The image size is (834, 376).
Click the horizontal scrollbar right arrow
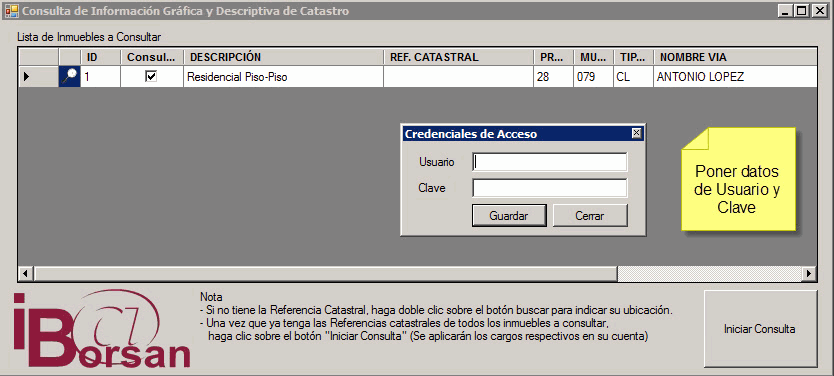tap(809, 273)
